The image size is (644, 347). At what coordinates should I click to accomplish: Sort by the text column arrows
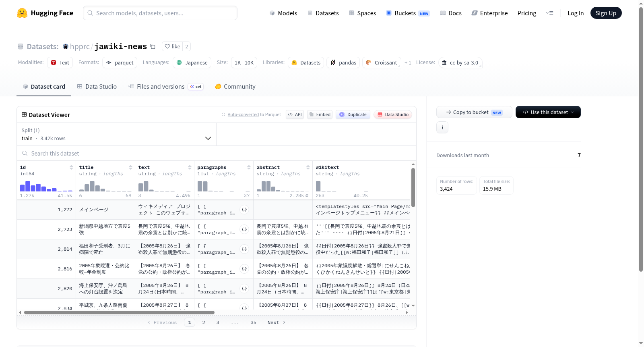tap(190, 167)
